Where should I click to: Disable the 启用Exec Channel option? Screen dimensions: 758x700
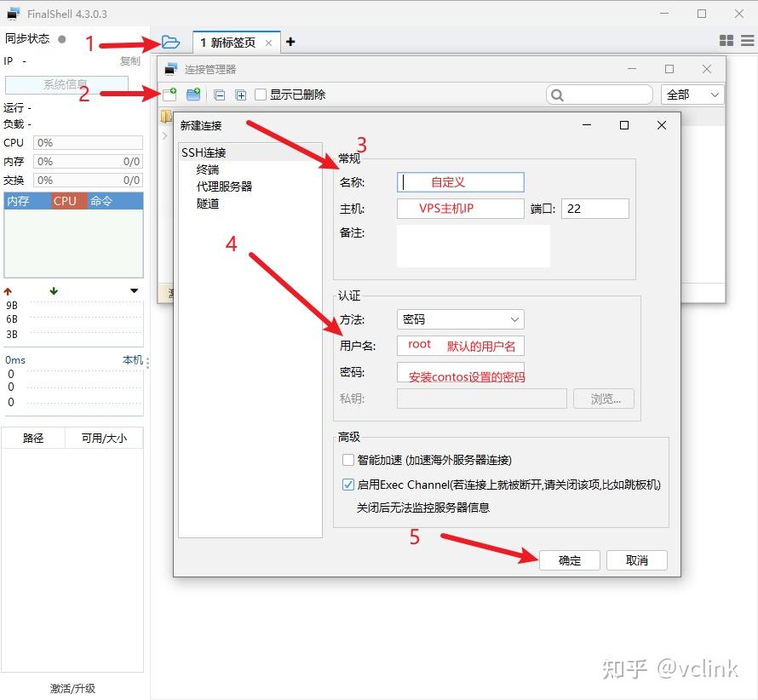348,483
